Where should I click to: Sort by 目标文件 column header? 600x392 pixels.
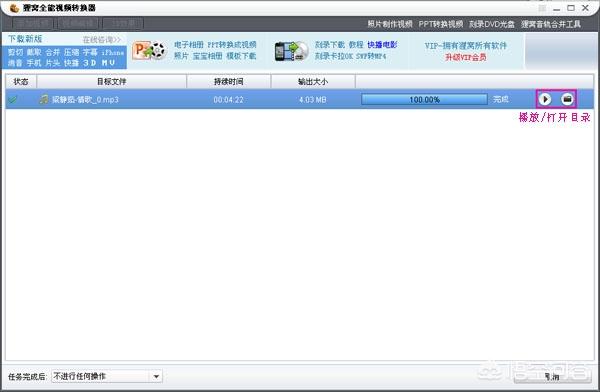pyautogui.click(x=111, y=82)
